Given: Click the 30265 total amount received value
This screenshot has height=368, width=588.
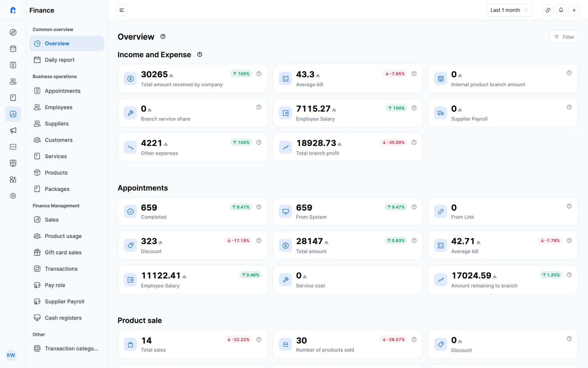Looking at the screenshot, I should pos(154,74).
